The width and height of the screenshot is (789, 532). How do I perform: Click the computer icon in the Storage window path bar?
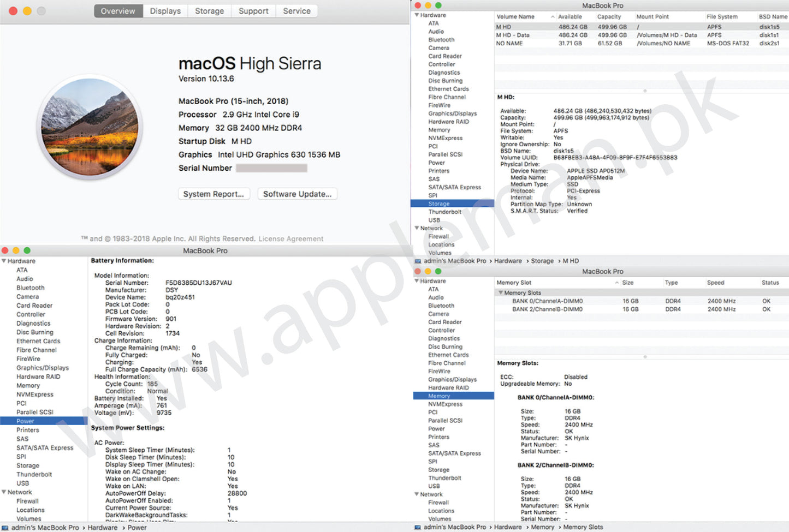[x=418, y=261]
